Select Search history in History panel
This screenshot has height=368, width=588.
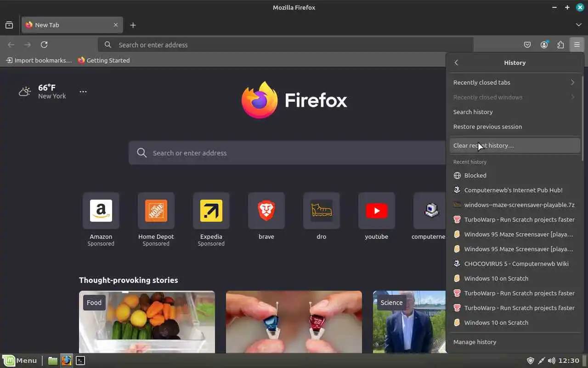click(514, 112)
